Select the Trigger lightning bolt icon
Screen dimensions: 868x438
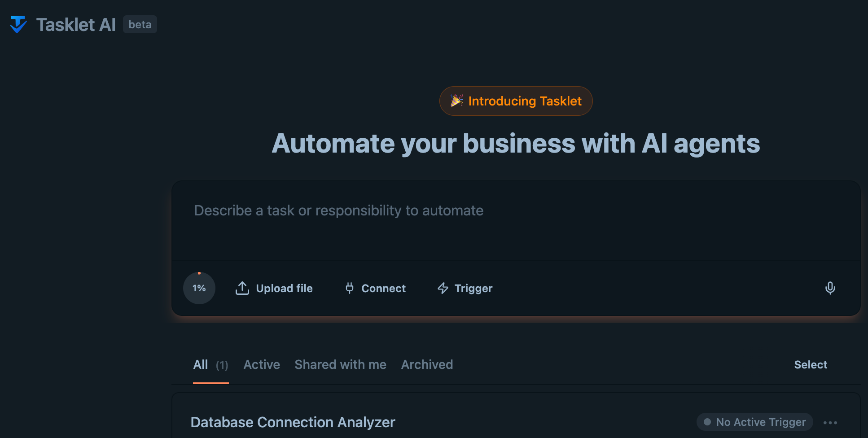coord(443,288)
